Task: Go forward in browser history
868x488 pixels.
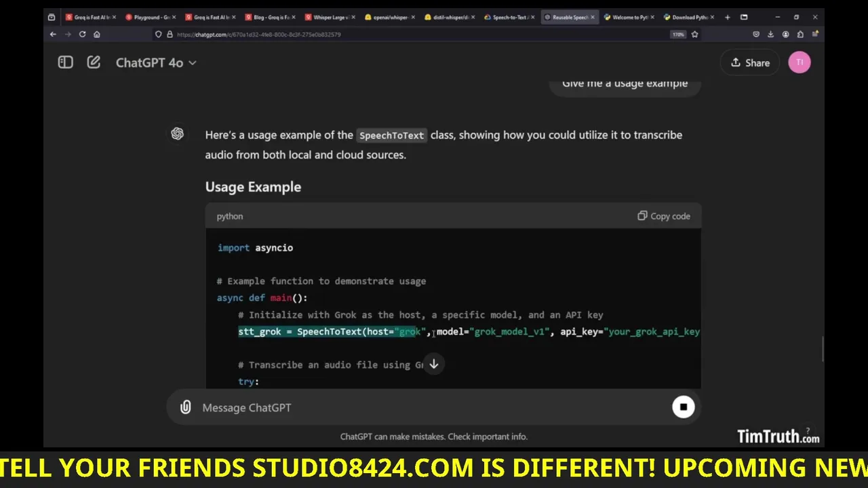Action: 68,35
